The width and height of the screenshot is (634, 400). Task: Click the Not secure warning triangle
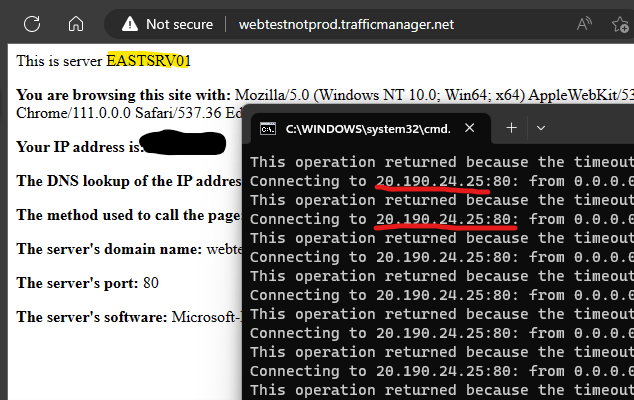click(130, 24)
